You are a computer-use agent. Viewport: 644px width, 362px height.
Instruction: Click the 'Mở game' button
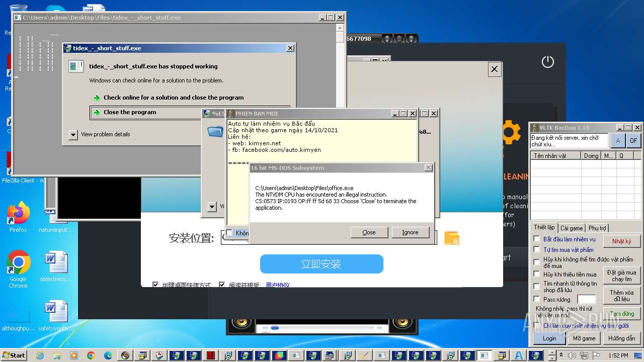(x=584, y=338)
